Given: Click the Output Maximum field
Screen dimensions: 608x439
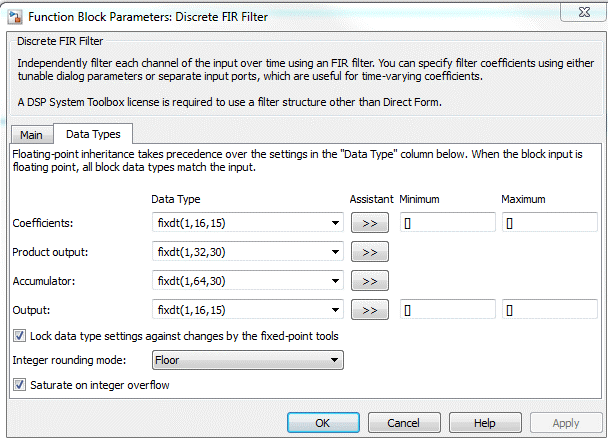Looking at the screenshot, I should [549, 311].
